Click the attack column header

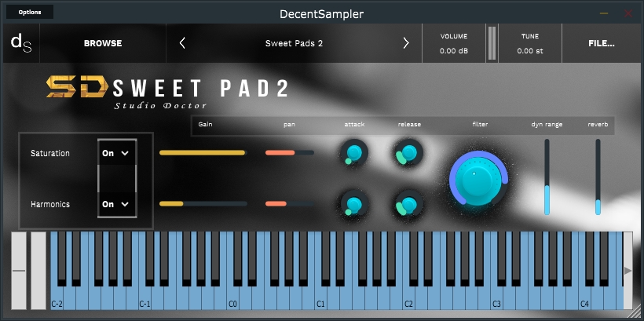(354, 124)
